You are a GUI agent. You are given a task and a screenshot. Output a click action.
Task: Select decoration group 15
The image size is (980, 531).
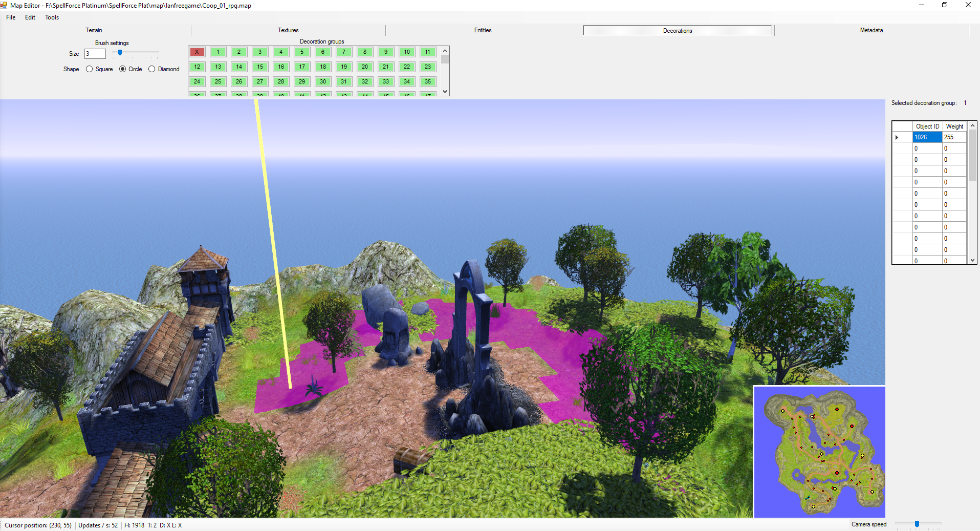[260, 67]
